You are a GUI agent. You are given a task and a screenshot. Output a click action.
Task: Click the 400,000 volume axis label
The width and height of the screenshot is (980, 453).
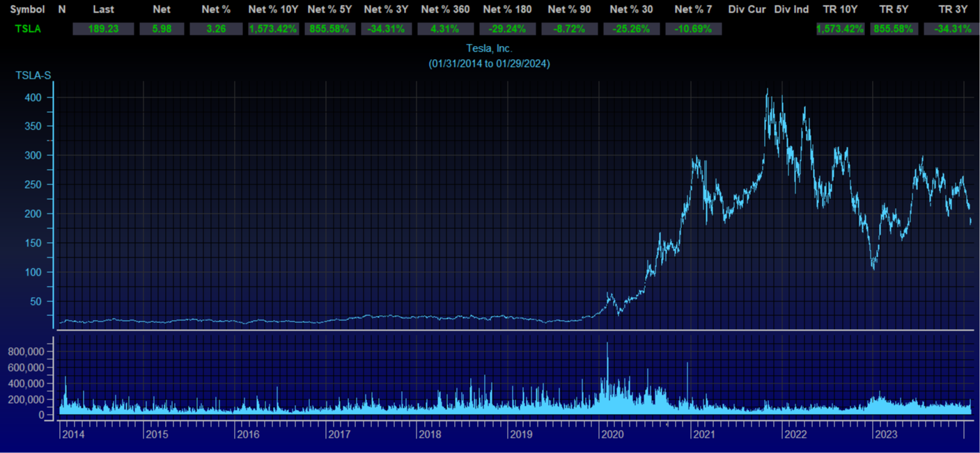tap(26, 383)
